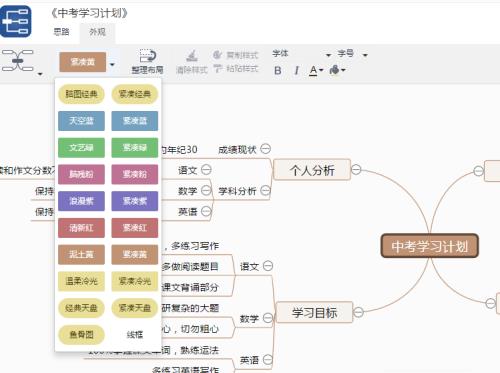Collapse 数学 under 学科分析
The height and width of the screenshot is (373, 500).
pos(206,190)
